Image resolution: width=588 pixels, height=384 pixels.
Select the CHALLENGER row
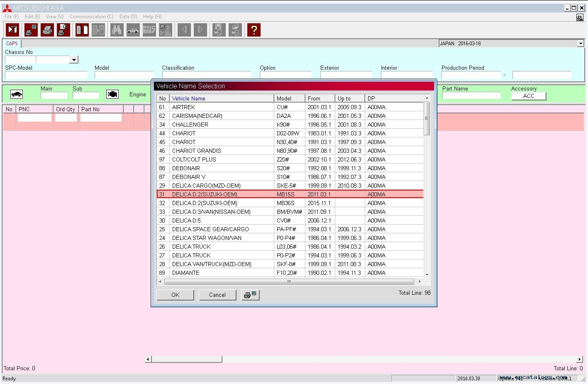[290, 125]
